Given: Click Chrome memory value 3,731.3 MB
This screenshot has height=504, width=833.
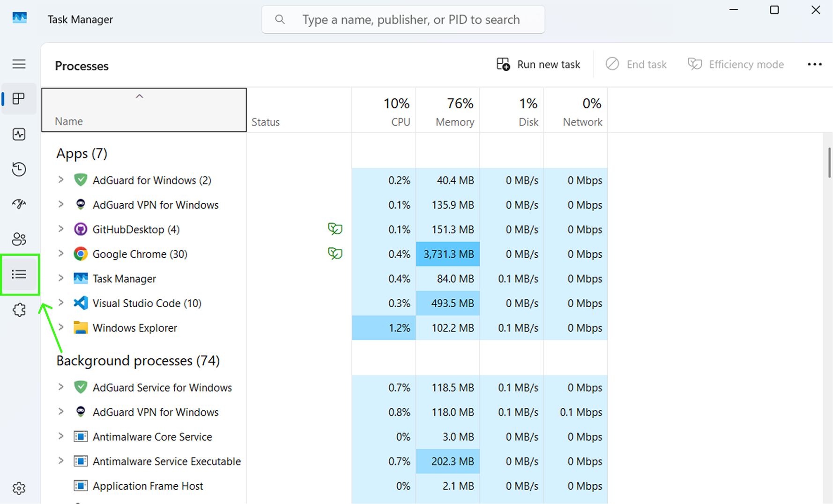Looking at the screenshot, I should 447,254.
